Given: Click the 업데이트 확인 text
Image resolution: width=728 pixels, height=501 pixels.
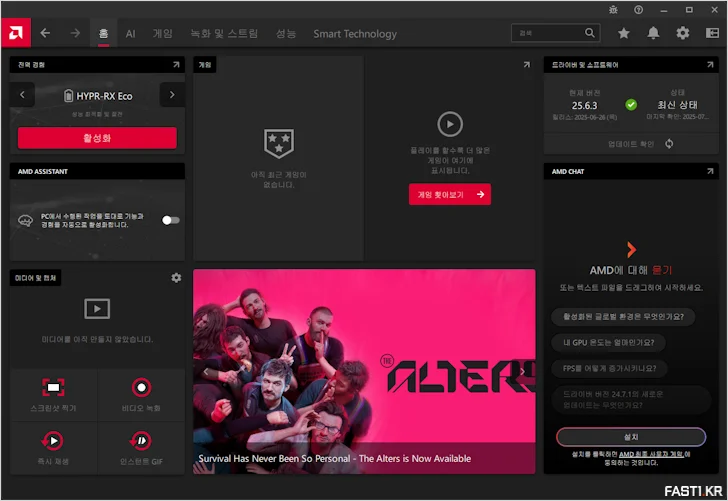Looking at the screenshot, I should pos(631,144).
